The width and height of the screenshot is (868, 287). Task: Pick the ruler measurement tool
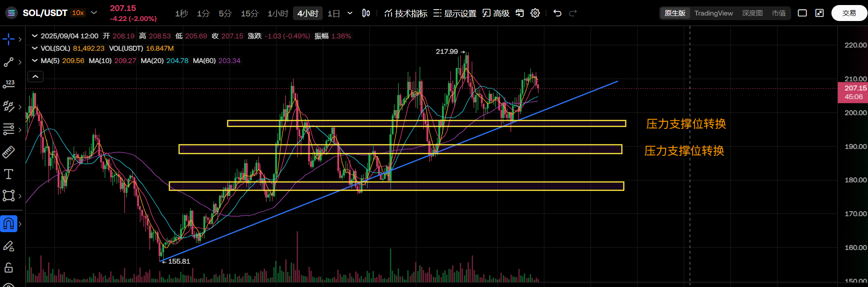tap(9, 152)
